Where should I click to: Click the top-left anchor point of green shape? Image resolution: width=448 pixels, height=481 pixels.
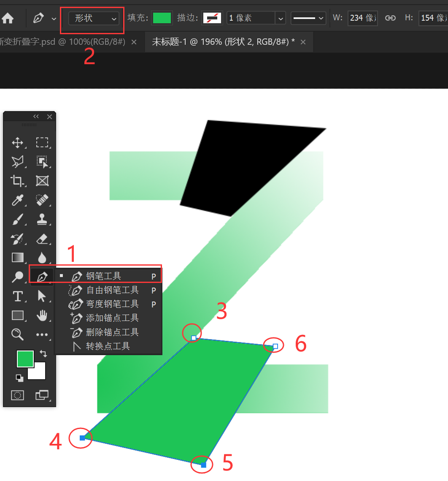[x=193, y=338]
